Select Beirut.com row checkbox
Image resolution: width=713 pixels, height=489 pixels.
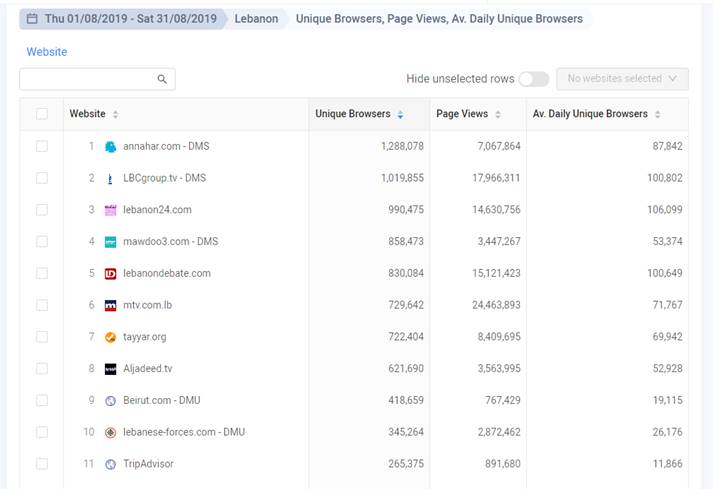42,400
